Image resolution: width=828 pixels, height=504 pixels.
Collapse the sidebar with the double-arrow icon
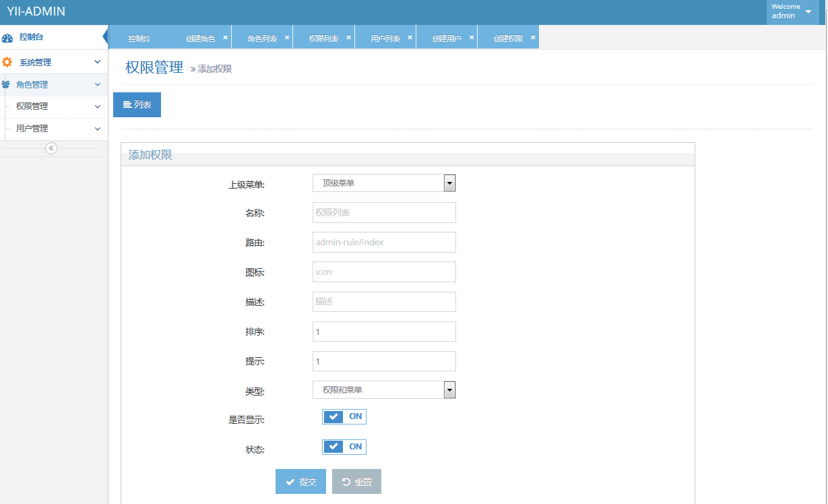(x=51, y=148)
